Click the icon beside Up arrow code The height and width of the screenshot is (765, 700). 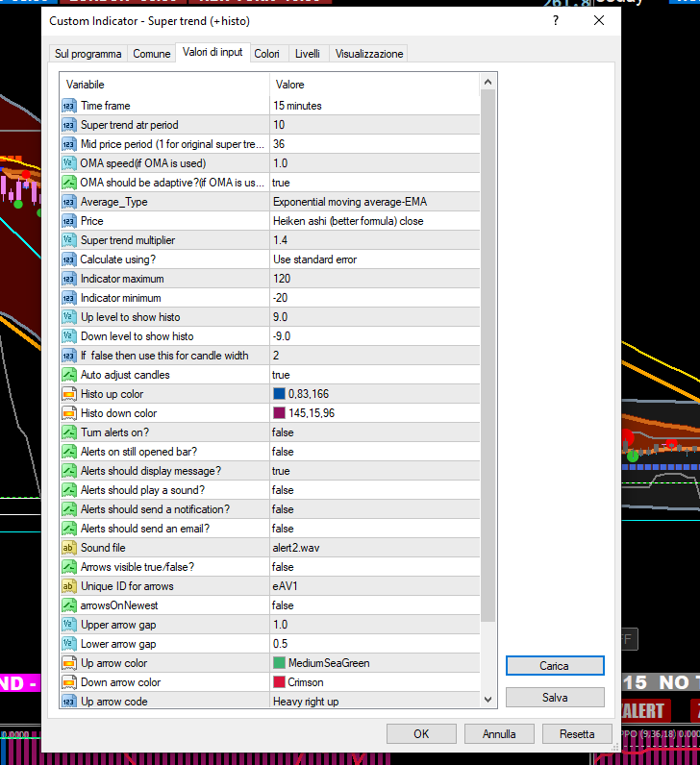point(69,702)
